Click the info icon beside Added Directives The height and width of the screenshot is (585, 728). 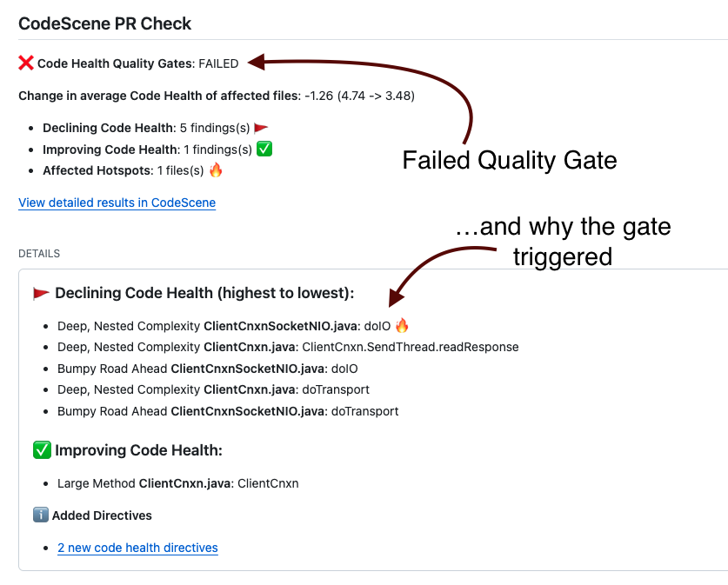[41, 515]
